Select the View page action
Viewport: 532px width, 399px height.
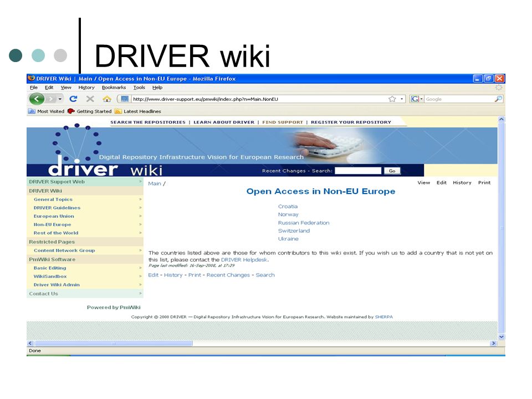[x=423, y=182]
